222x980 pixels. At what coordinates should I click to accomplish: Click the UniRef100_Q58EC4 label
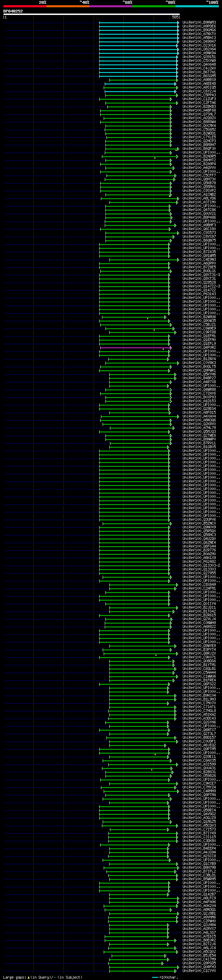click(x=199, y=810)
